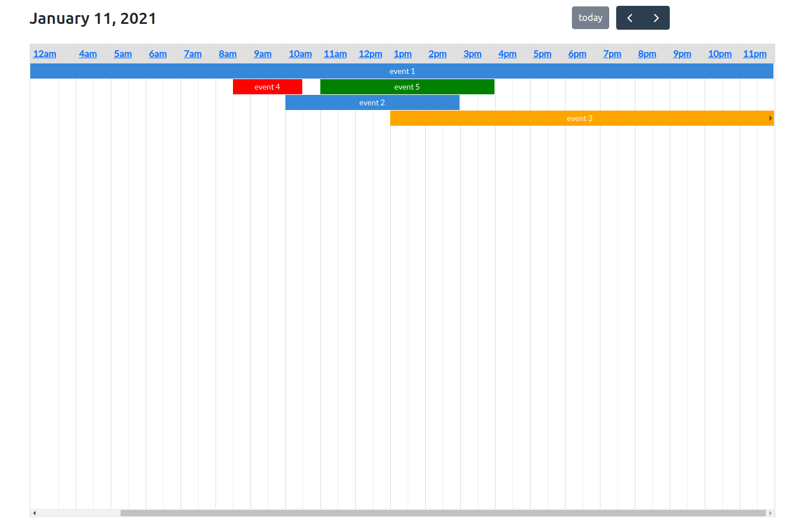
Task: Open the 9am time slot link
Action: click(262, 54)
